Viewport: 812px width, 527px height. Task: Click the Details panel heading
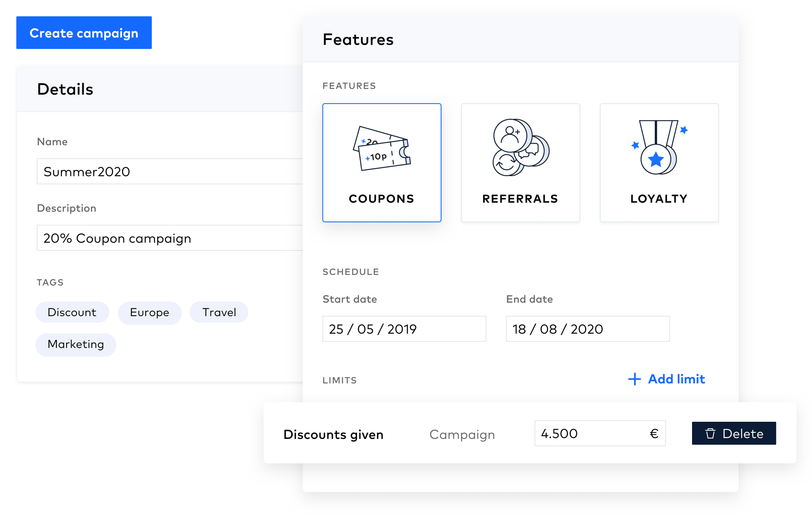pyautogui.click(x=65, y=89)
